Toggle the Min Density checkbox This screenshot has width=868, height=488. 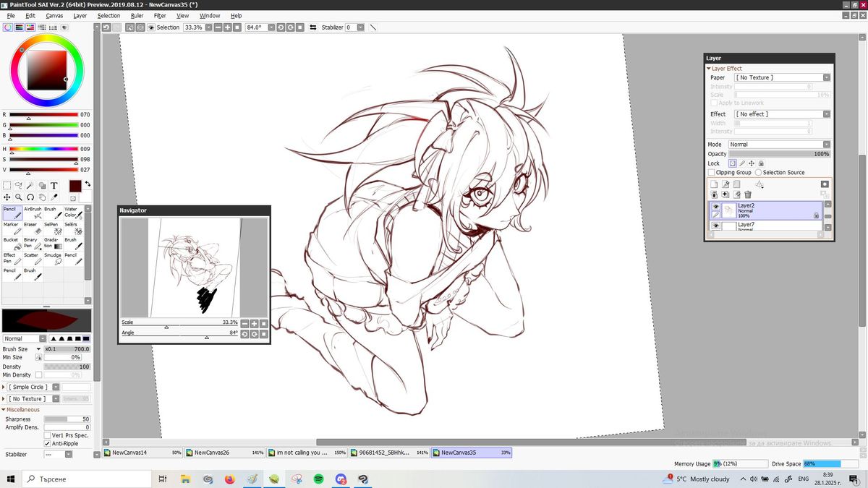click(x=38, y=374)
